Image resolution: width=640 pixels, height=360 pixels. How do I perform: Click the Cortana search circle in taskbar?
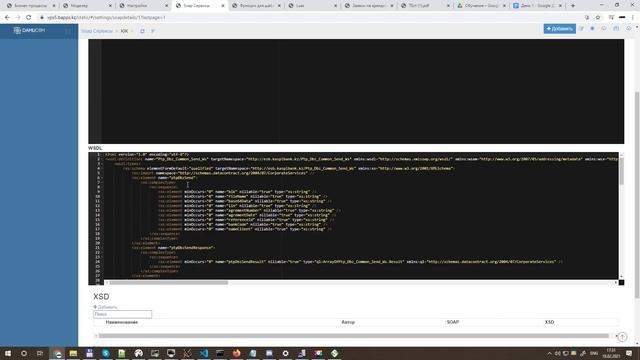pyautogui.click(x=24, y=353)
